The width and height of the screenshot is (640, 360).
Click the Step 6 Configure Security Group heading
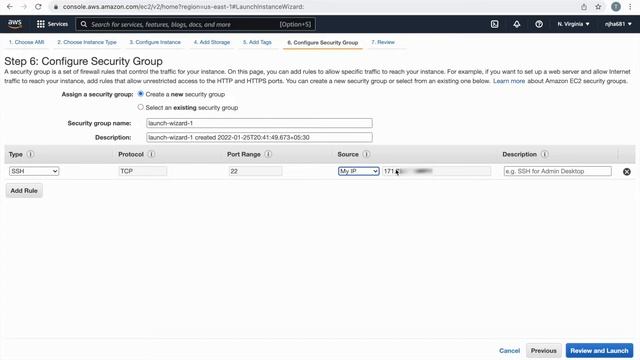83,61
